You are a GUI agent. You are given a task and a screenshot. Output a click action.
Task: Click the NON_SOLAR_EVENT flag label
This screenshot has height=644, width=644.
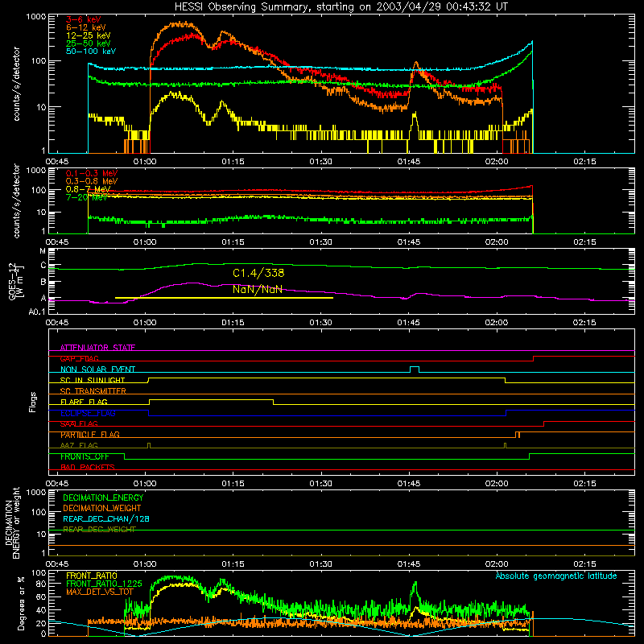point(97,369)
